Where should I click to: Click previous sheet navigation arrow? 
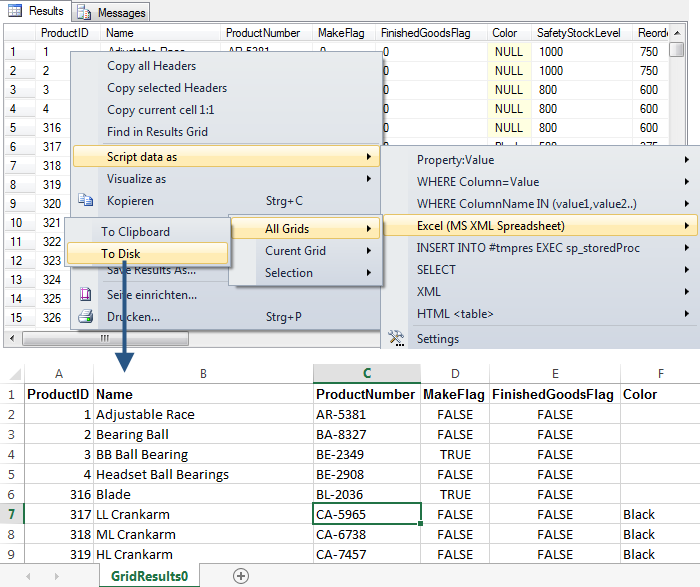[28, 576]
